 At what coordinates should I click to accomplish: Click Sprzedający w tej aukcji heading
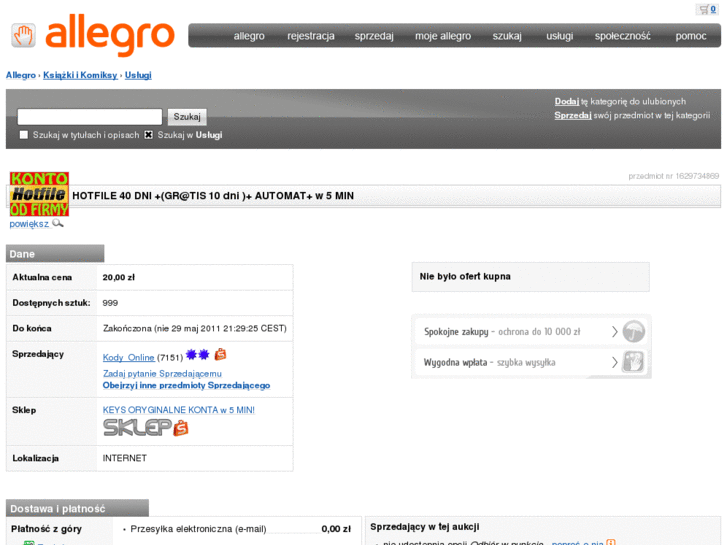pos(425,527)
